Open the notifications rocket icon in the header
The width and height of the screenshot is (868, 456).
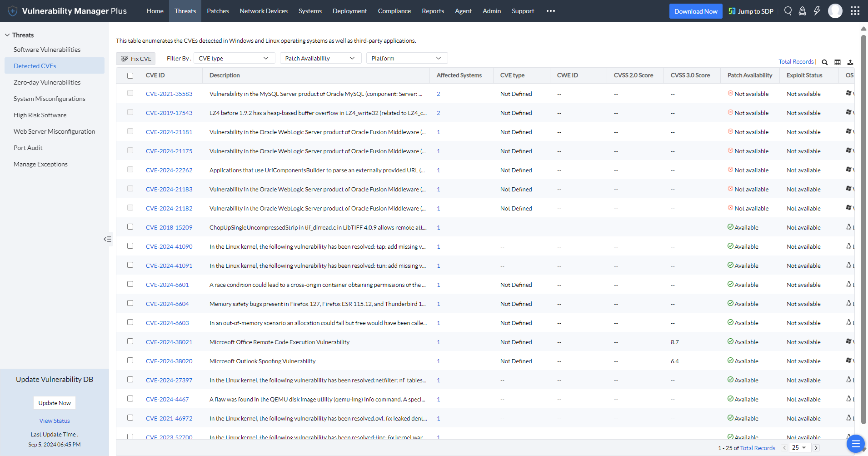pyautogui.click(x=803, y=10)
